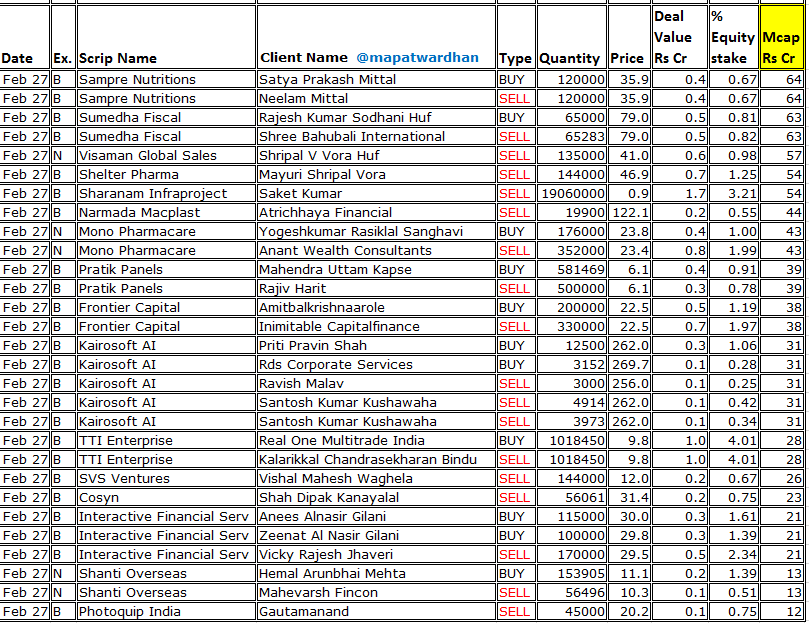Select client Real One Multitrade India
The height and width of the screenshot is (623, 809).
pos(342,441)
